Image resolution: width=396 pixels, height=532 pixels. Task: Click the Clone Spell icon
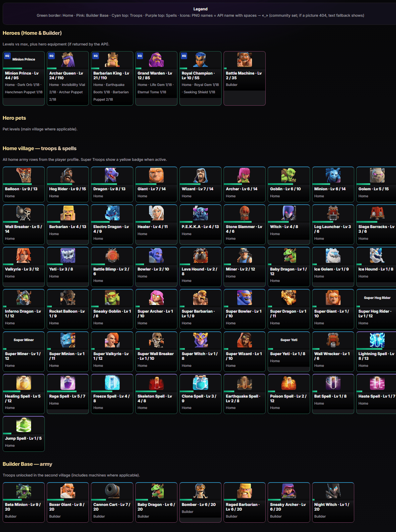tap(201, 383)
